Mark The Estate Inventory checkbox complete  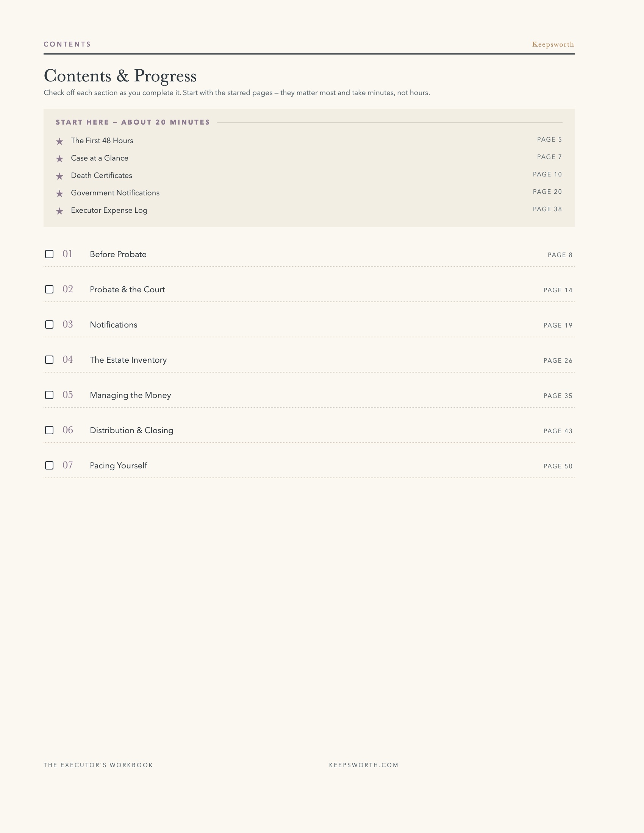[49, 360]
